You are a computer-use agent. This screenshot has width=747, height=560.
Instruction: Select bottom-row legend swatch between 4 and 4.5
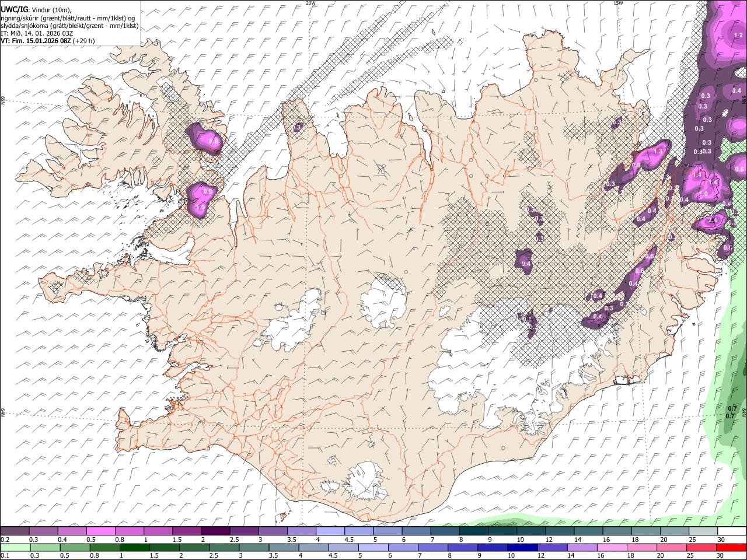313,547
